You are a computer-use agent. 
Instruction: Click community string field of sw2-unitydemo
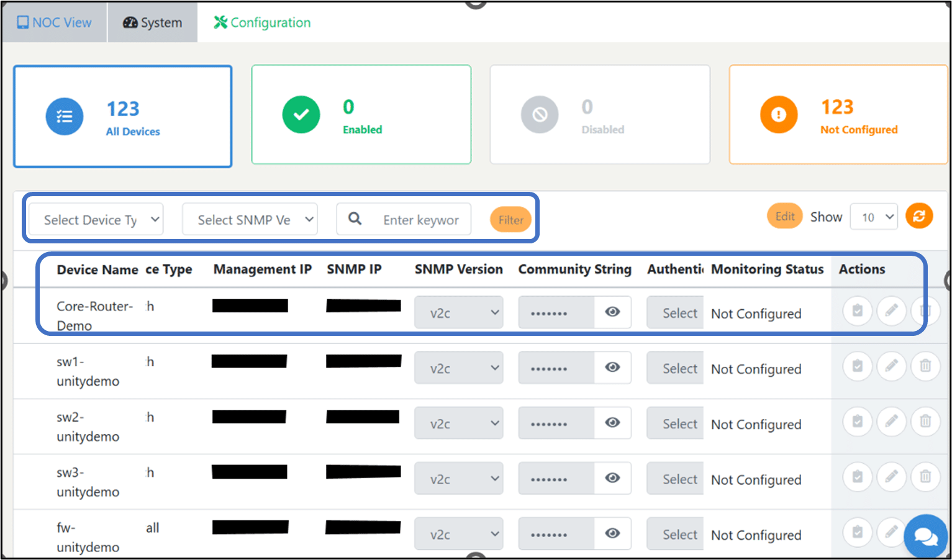(556, 423)
